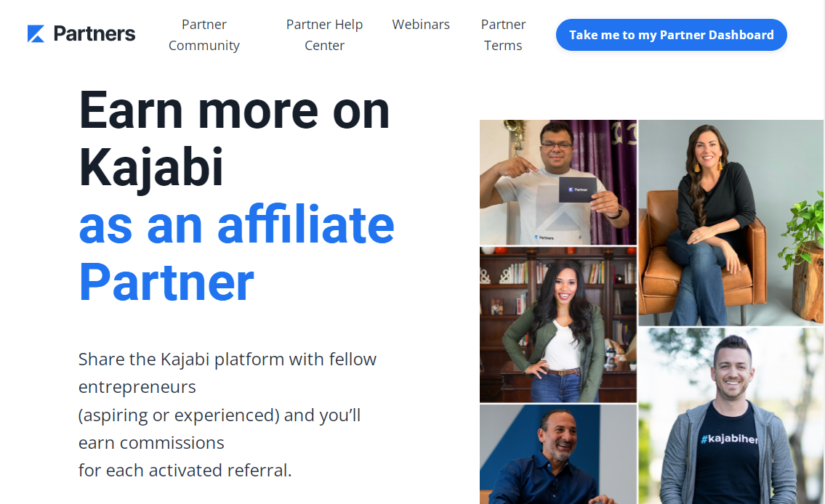Viewport: 825px width, 504px height.
Task: Select photo of woman in green jacket
Action: [558, 325]
